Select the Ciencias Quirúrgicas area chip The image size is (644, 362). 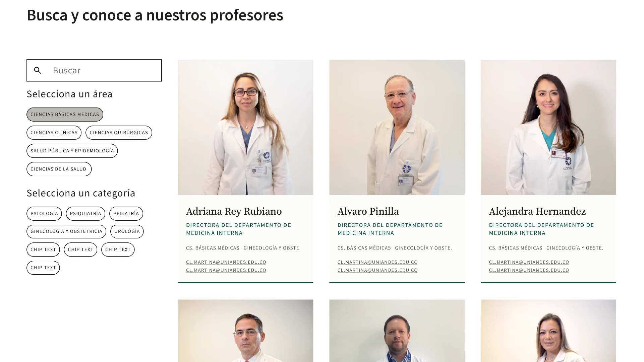119,133
